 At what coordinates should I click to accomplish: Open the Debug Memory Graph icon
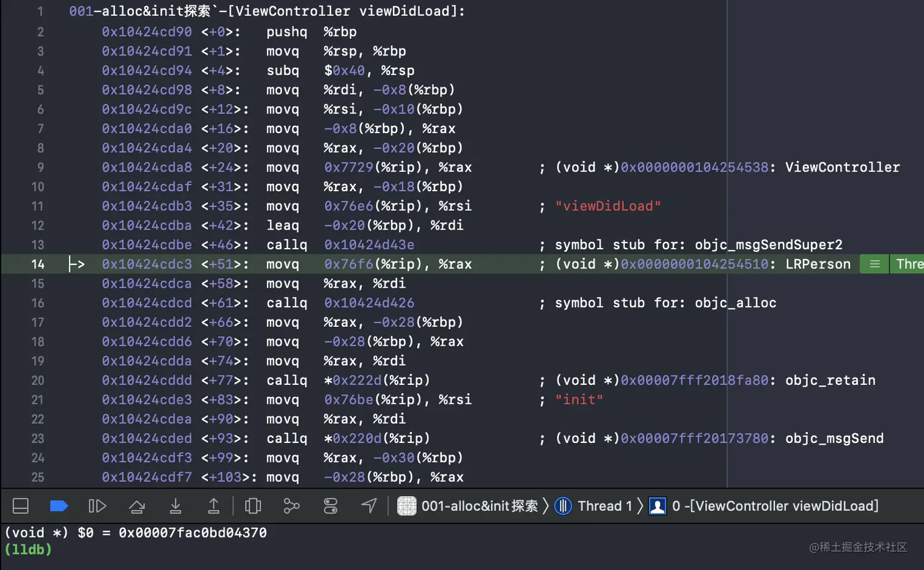point(291,506)
